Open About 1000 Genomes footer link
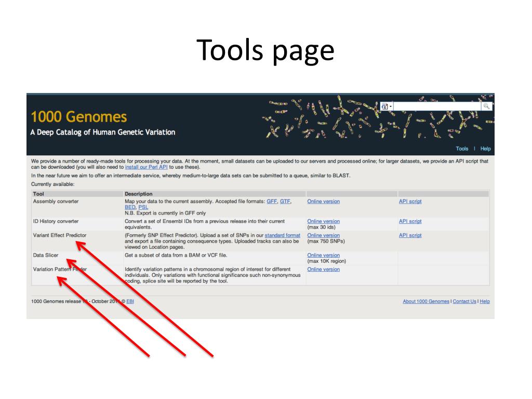The width and height of the screenshot is (532, 399). (x=426, y=301)
